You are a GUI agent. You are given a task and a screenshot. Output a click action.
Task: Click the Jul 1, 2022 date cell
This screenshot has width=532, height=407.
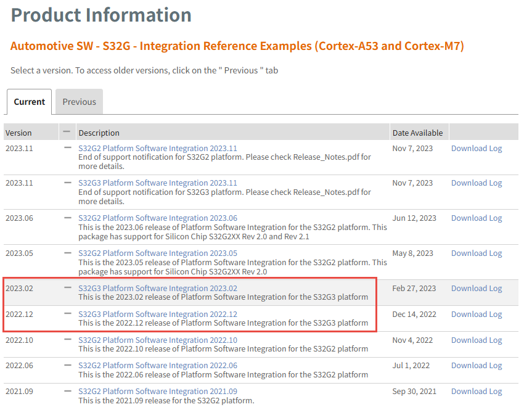point(411,366)
